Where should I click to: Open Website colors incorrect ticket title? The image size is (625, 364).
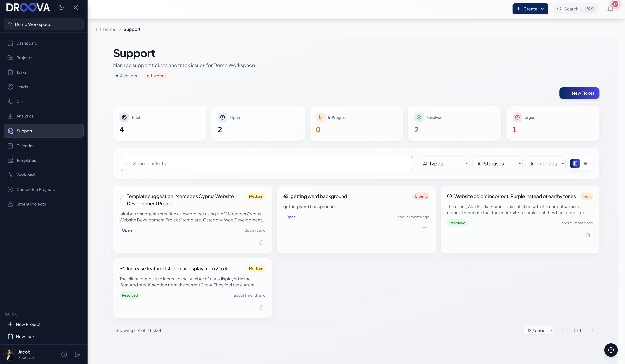[515, 196]
